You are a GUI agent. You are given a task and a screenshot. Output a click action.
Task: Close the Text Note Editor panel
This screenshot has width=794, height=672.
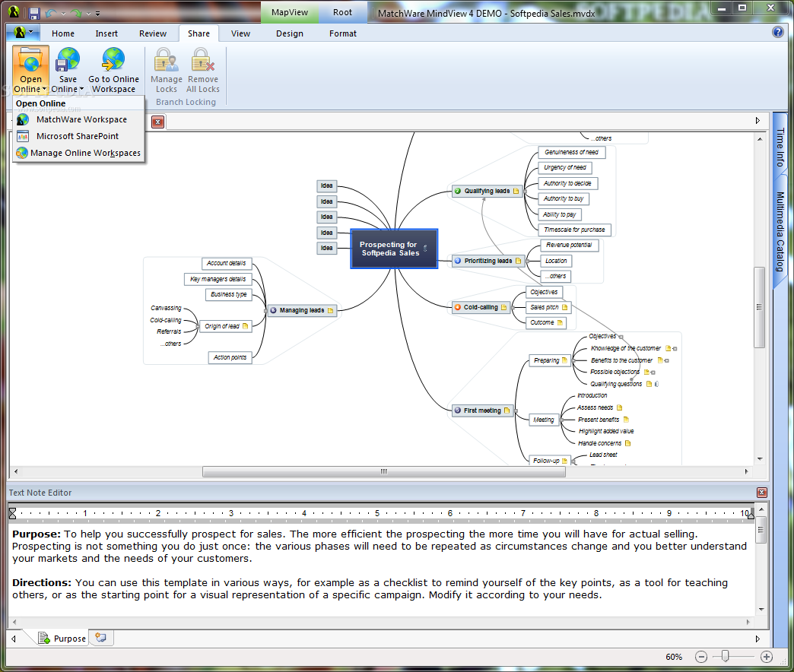[761, 493]
